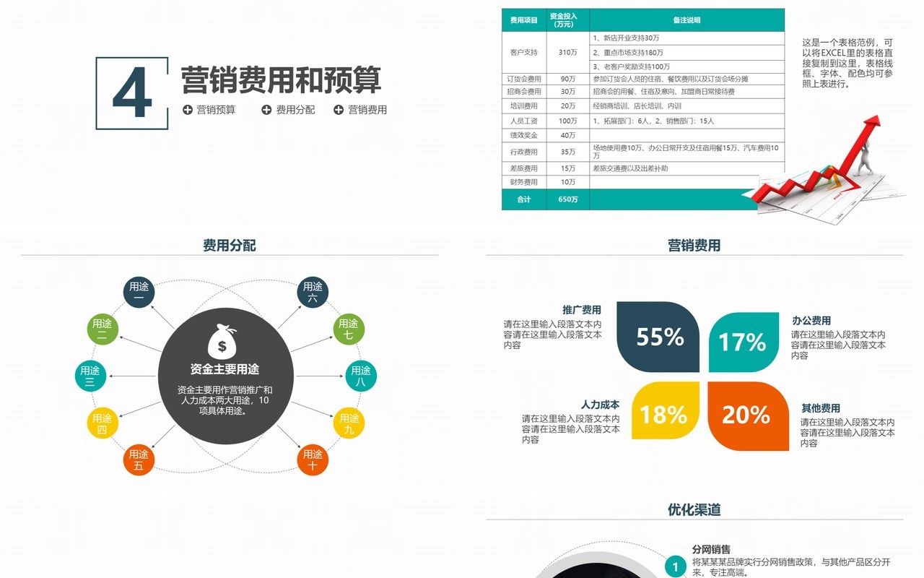Select the 费用分配 section heading above the diagram
The image size is (924, 578).
pos(230,246)
